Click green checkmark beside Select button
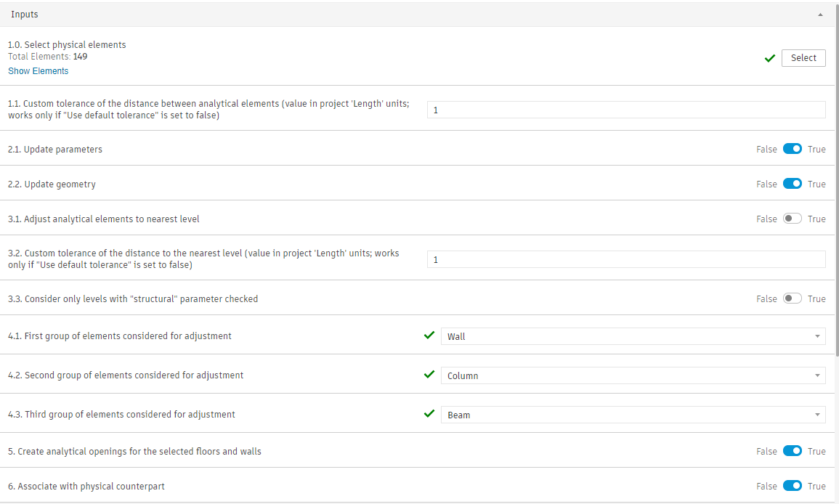Image resolution: width=839 pixels, height=504 pixels. [x=770, y=58]
